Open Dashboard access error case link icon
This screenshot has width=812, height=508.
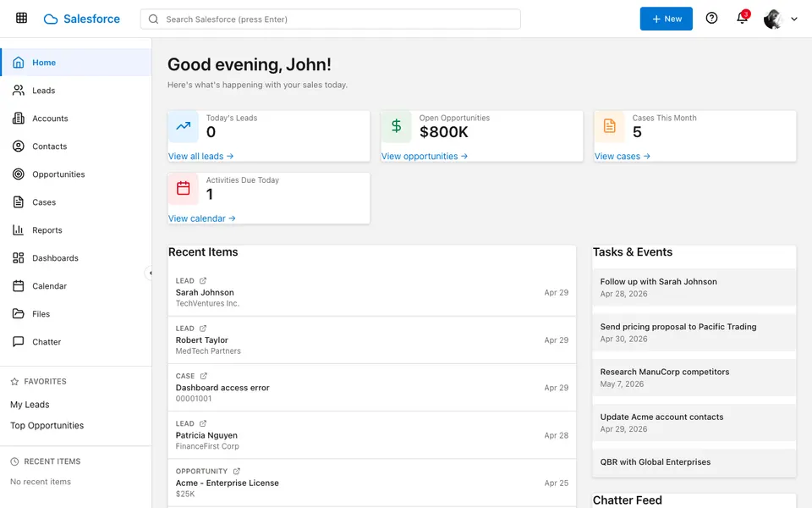(204, 376)
